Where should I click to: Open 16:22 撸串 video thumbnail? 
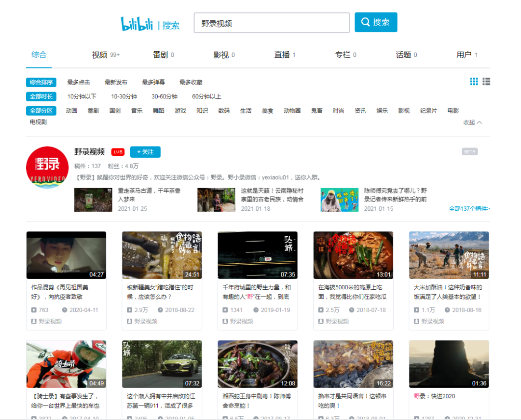point(353,364)
